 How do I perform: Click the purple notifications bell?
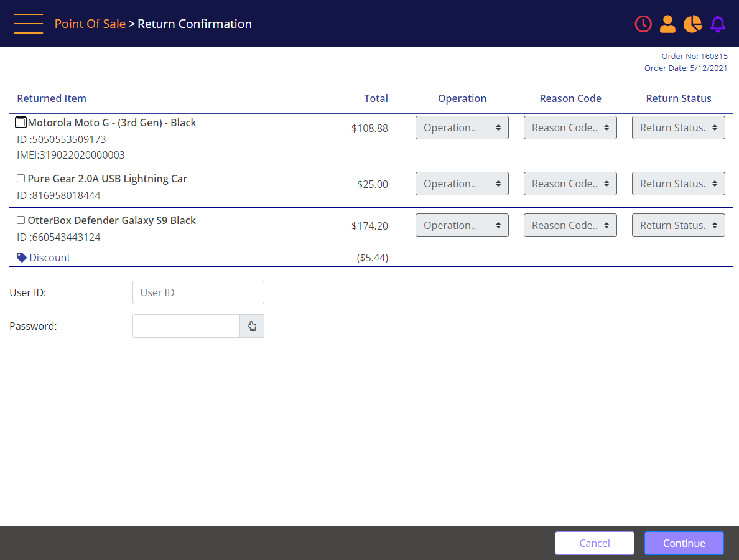(x=718, y=24)
